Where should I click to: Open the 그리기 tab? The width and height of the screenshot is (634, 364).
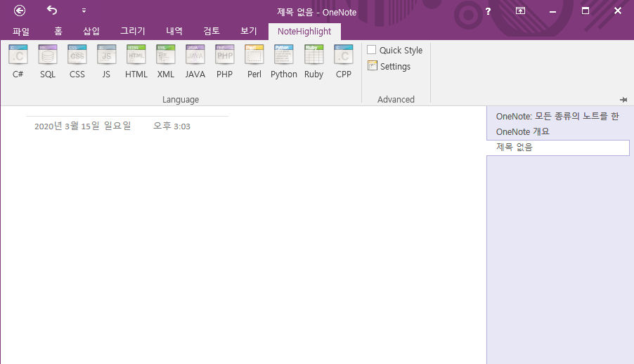click(133, 31)
